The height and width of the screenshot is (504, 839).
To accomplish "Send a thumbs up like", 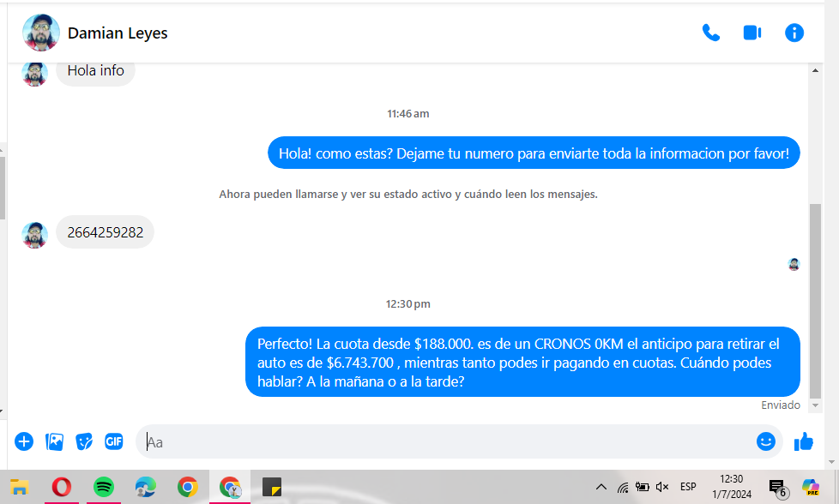I will tap(804, 441).
